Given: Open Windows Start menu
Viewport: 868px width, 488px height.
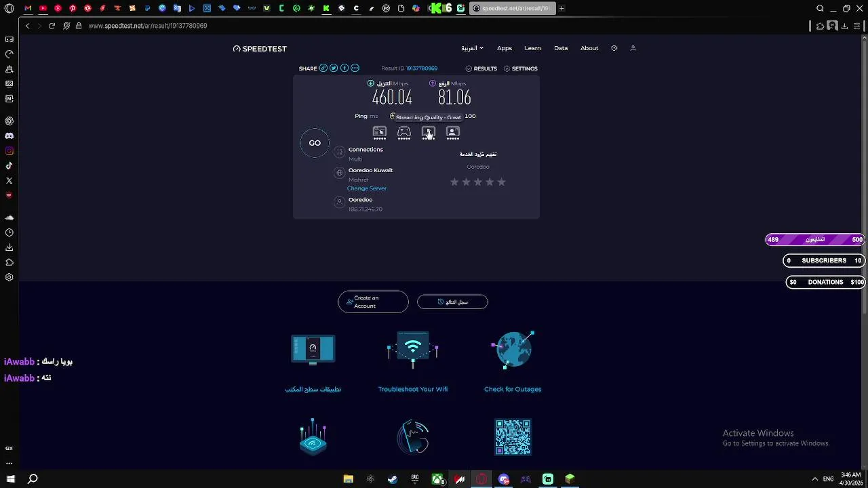Looking at the screenshot, I should 11,479.
